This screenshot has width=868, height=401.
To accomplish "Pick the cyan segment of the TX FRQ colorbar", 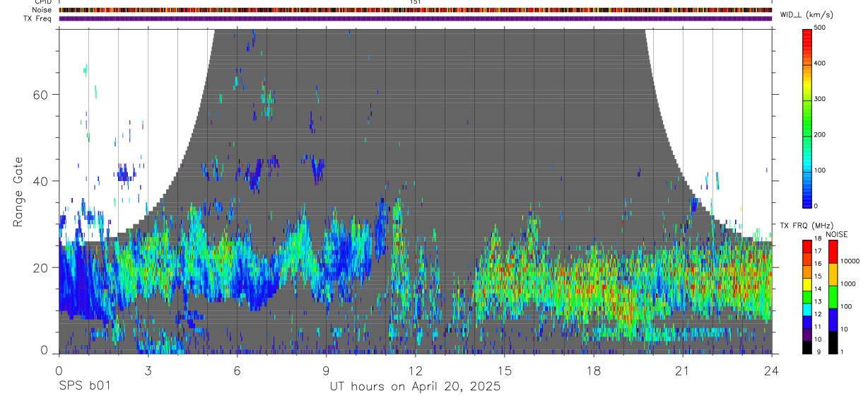I will click(807, 309).
